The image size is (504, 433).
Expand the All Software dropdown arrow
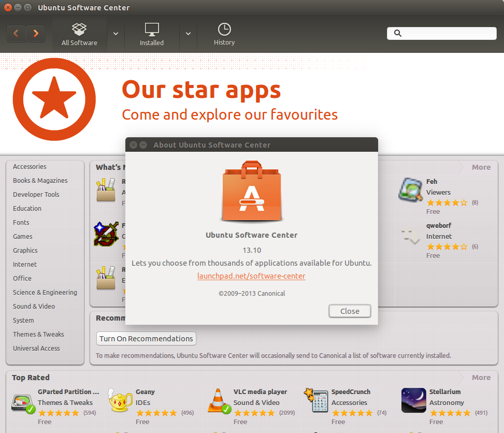[116, 34]
